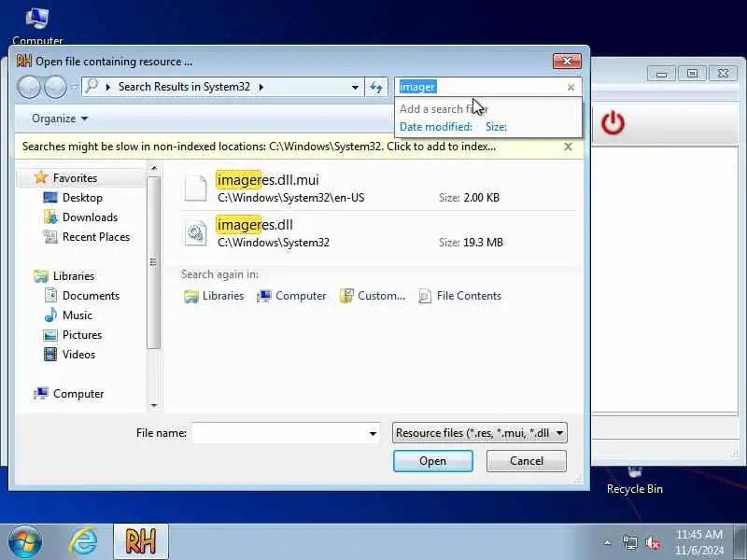The image size is (747, 560).
Task: Open the Pictures library
Action: click(73, 335)
